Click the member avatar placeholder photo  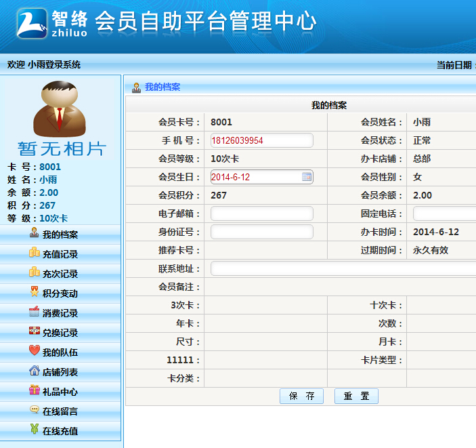[60, 109]
